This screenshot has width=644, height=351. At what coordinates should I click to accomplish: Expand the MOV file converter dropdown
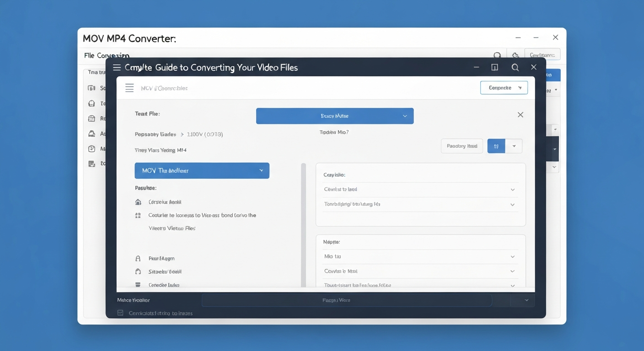coord(202,170)
